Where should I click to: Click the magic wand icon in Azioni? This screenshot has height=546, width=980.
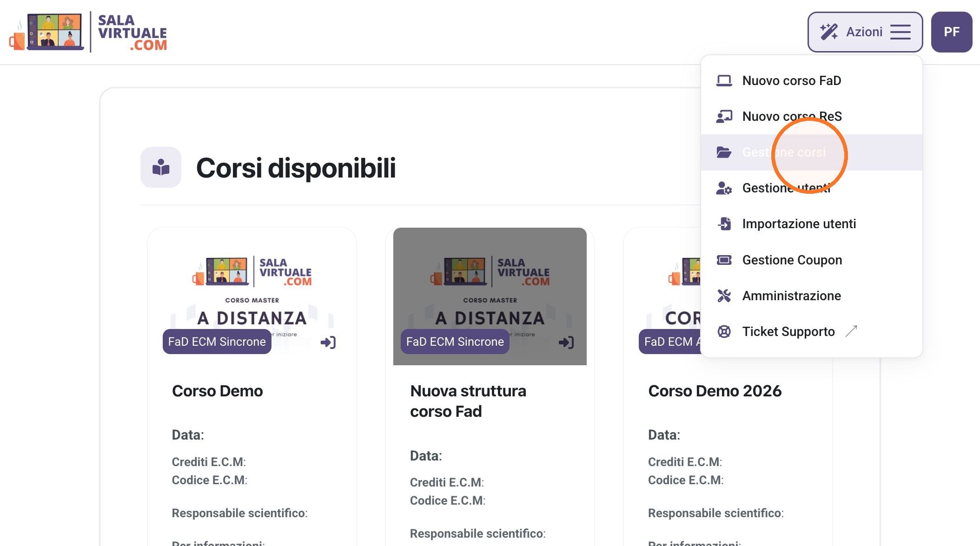(828, 32)
